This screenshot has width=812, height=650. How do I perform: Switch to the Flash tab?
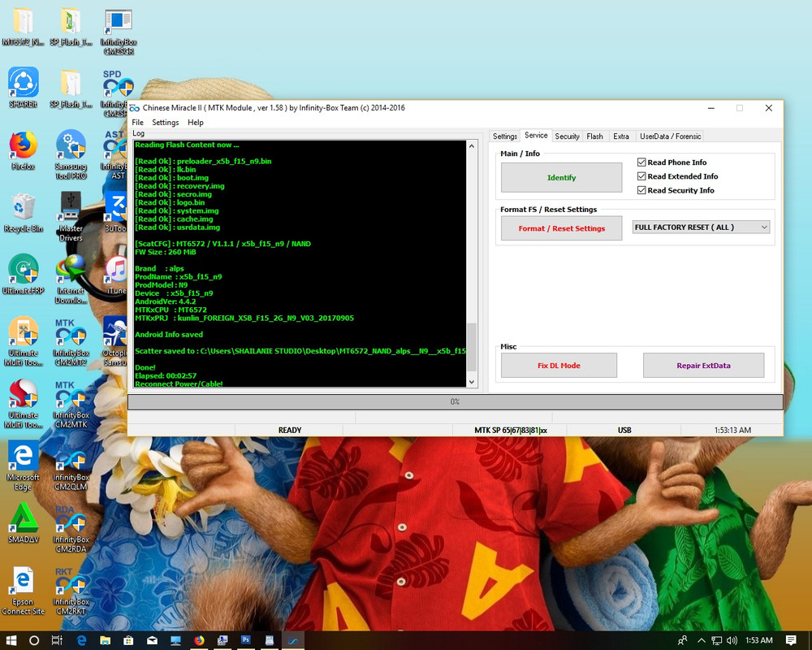tap(594, 136)
